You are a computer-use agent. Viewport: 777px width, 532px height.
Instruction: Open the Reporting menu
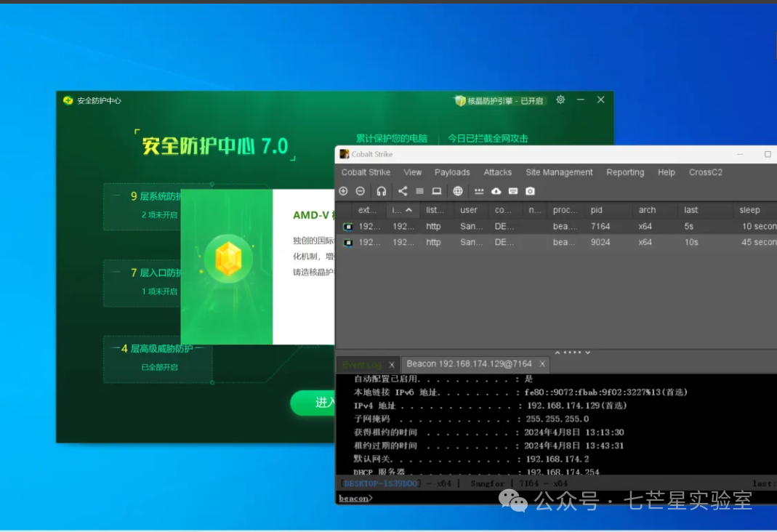pyautogui.click(x=625, y=172)
